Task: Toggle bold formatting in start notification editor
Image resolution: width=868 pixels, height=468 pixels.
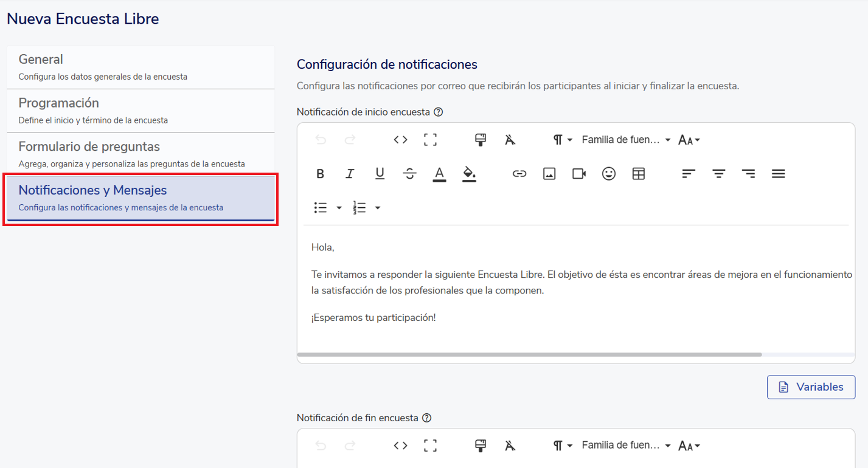Action: [321, 174]
